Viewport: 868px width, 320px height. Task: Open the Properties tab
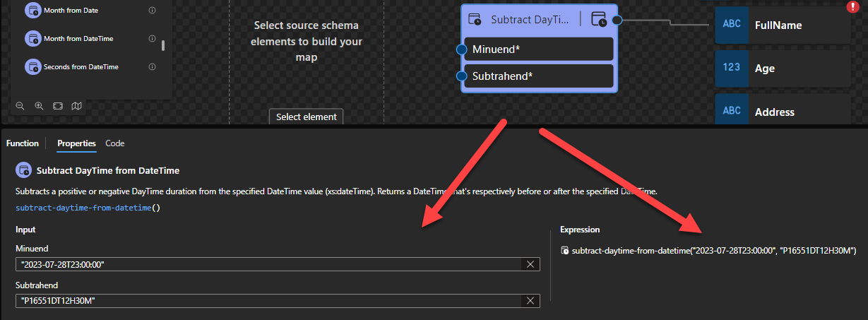tap(76, 143)
